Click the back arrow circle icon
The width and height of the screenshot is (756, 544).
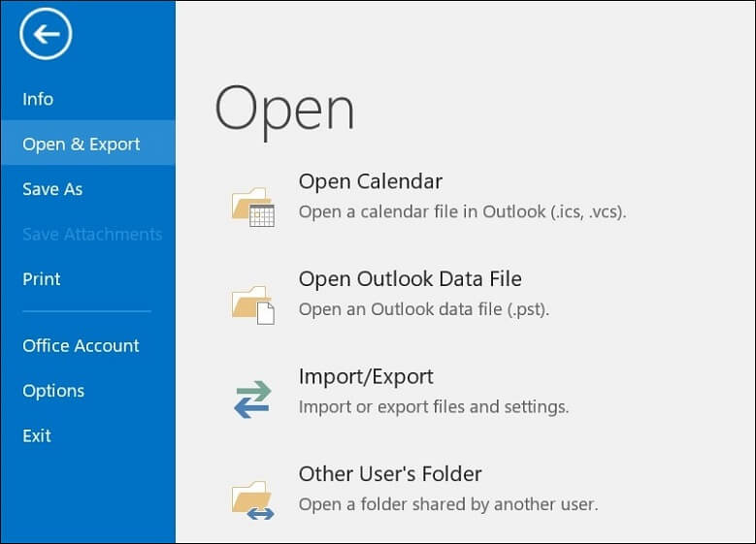(46, 34)
